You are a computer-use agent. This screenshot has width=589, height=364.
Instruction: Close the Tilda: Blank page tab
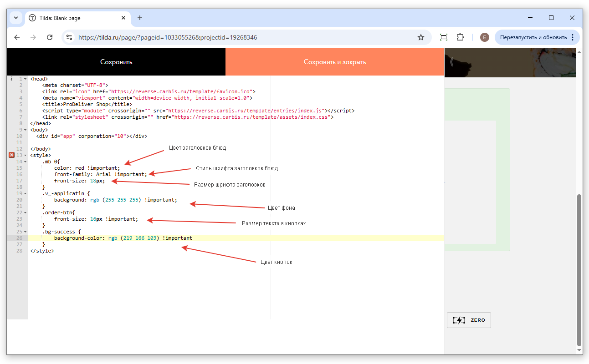coord(123,18)
